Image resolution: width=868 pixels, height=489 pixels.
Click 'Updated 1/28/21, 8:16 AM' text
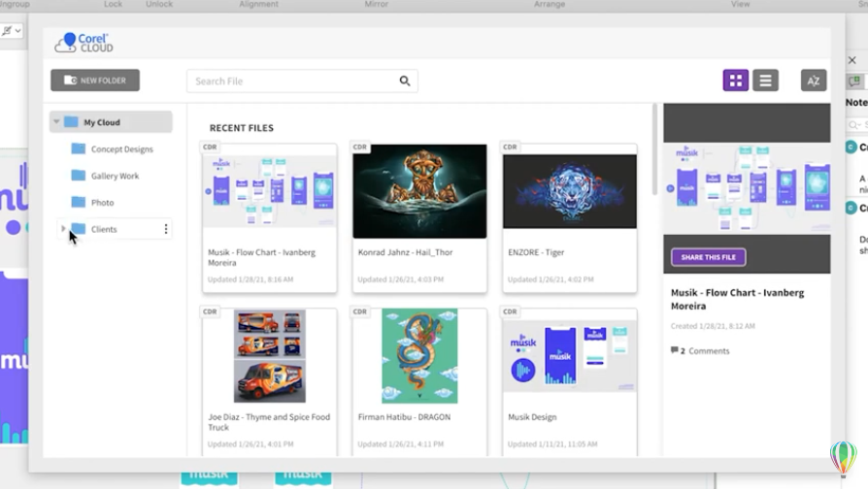(250, 279)
